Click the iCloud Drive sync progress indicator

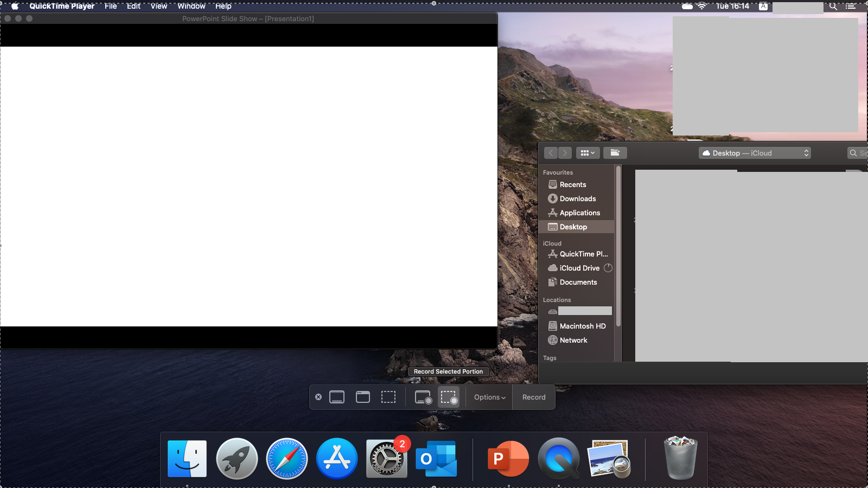coord(608,268)
